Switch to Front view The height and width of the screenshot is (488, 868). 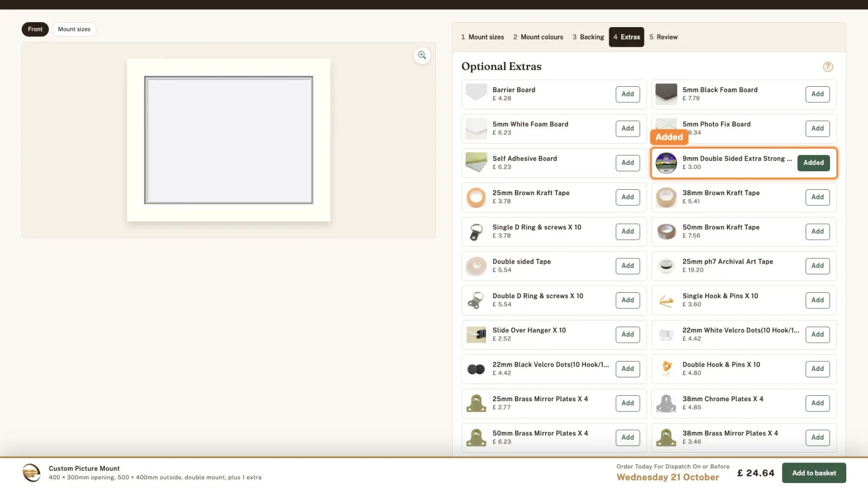click(x=35, y=29)
